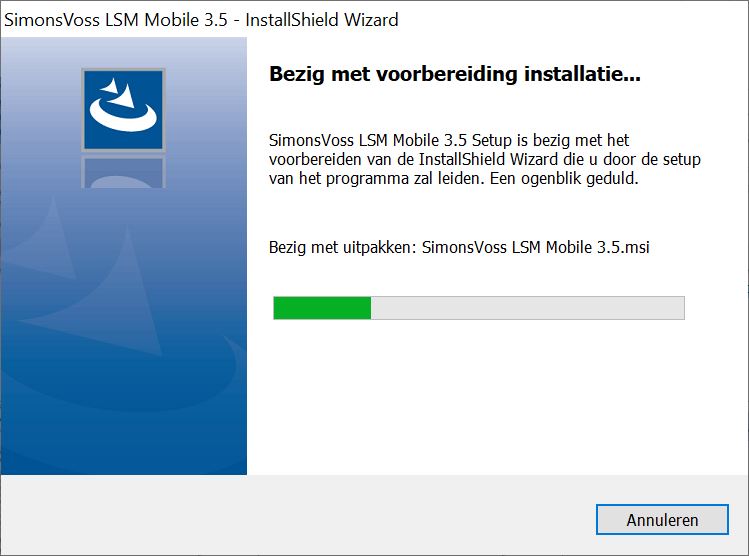Click the window title bar text

[201, 19]
